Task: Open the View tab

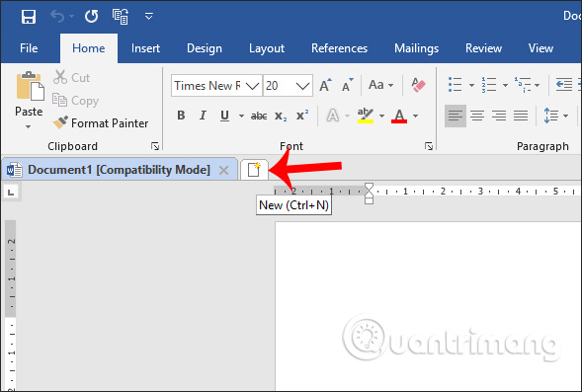Action: (540, 48)
